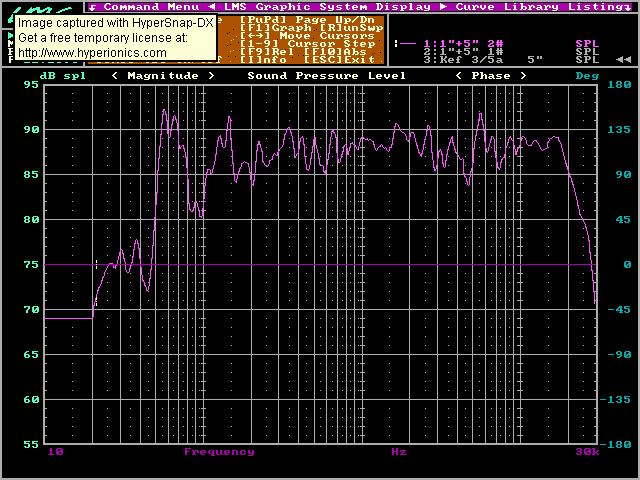Click the 180 degree phase axis value
Viewport: 640px width, 480px height.
[619, 84]
